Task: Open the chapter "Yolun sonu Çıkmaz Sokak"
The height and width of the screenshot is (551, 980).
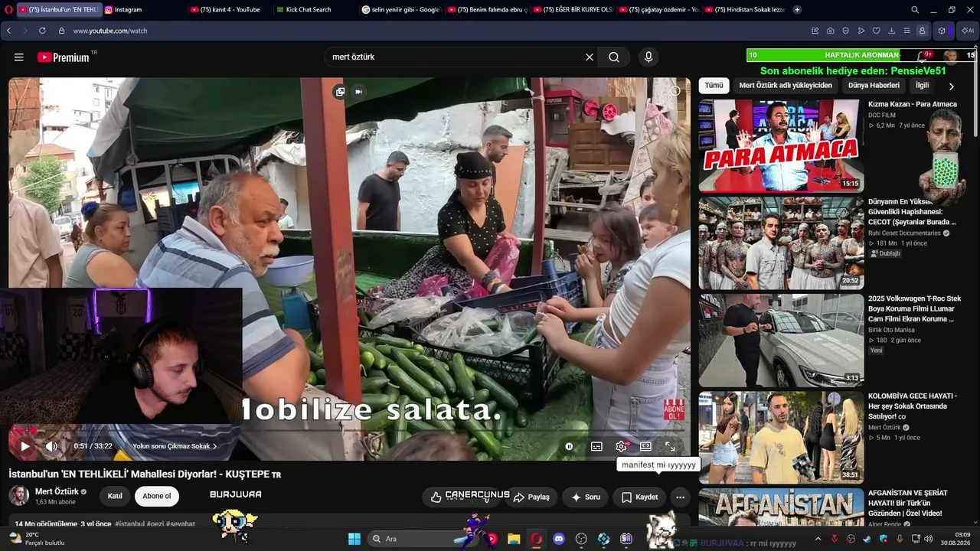Action: pyautogui.click(x=175, y=446)
